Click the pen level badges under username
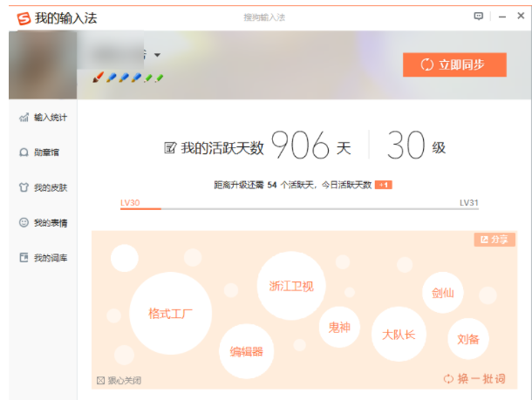Viewport: 532px width, 400px height. (128, 78)
